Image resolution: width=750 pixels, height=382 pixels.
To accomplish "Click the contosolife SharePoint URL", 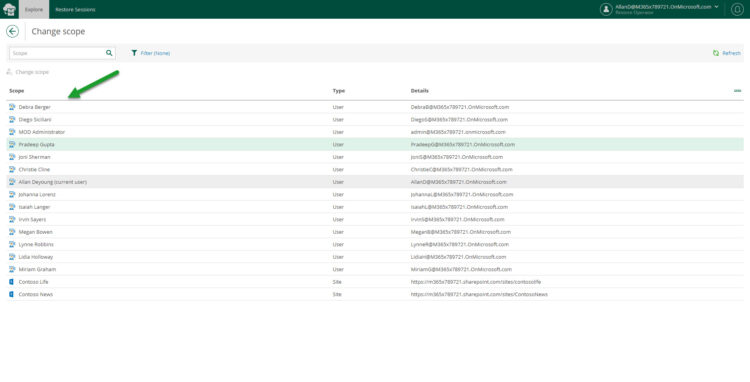I will coord(475,282).
